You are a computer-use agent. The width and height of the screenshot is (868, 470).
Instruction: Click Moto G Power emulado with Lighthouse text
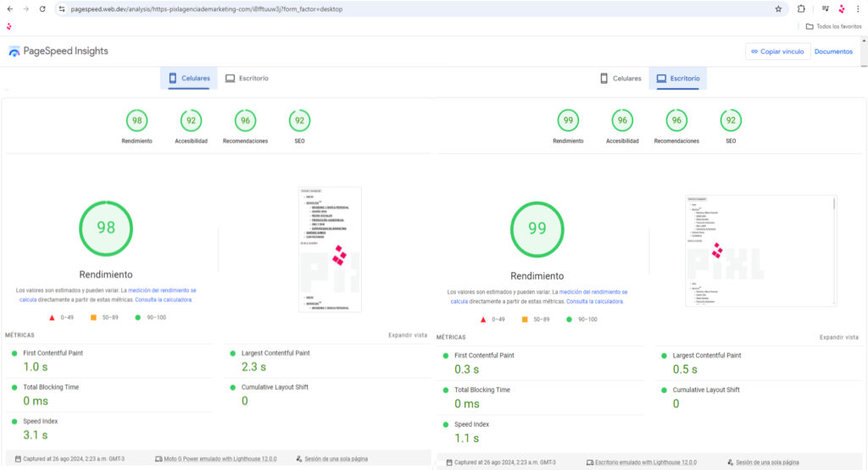pyautogui.click(x=220, y=459)
